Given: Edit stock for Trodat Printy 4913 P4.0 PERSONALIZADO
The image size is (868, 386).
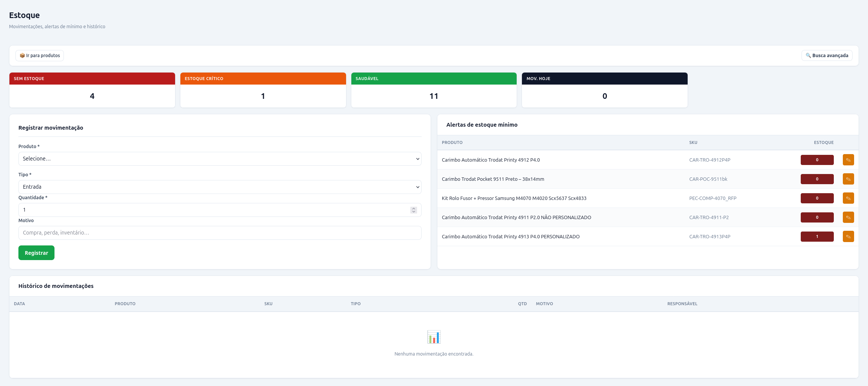Looking at the screenshot, I should coord(848,236).
